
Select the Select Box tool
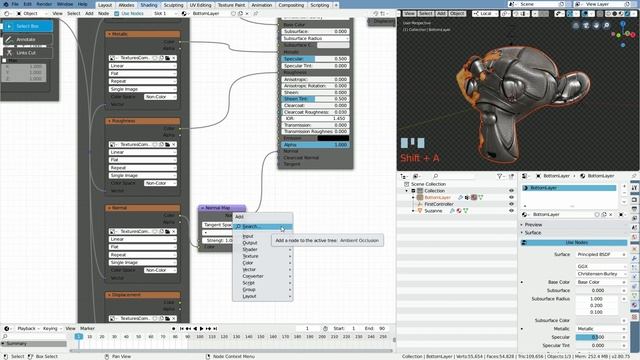coord(28,26)
